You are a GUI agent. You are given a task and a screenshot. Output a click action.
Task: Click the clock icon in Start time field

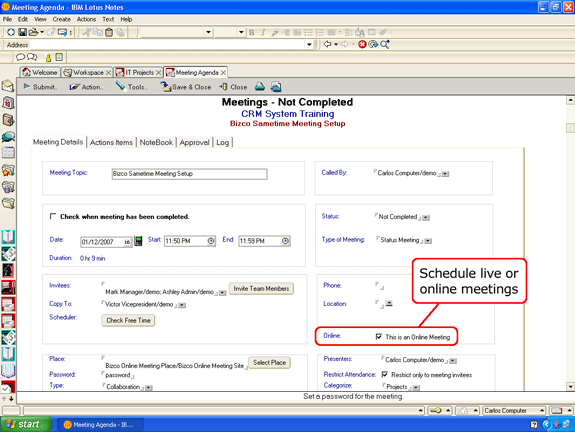[211, 241]
